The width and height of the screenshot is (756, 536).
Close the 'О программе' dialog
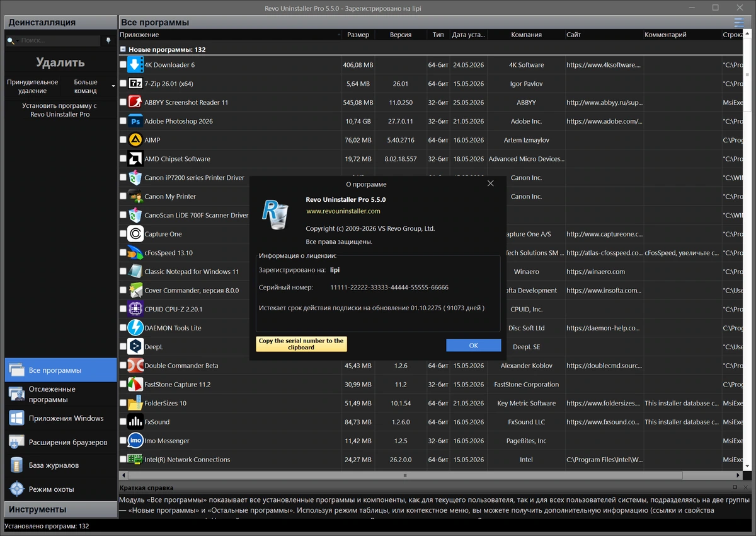click(x=491, y=184)
